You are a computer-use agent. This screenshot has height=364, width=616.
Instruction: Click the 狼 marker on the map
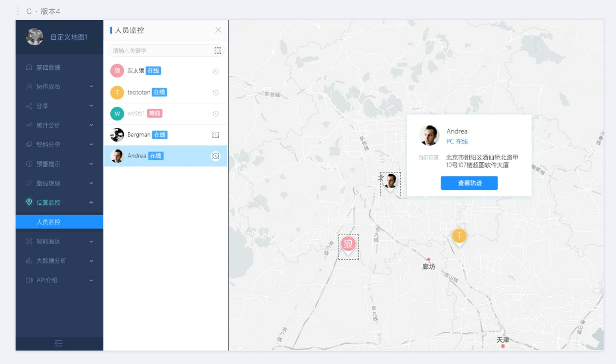348,245
